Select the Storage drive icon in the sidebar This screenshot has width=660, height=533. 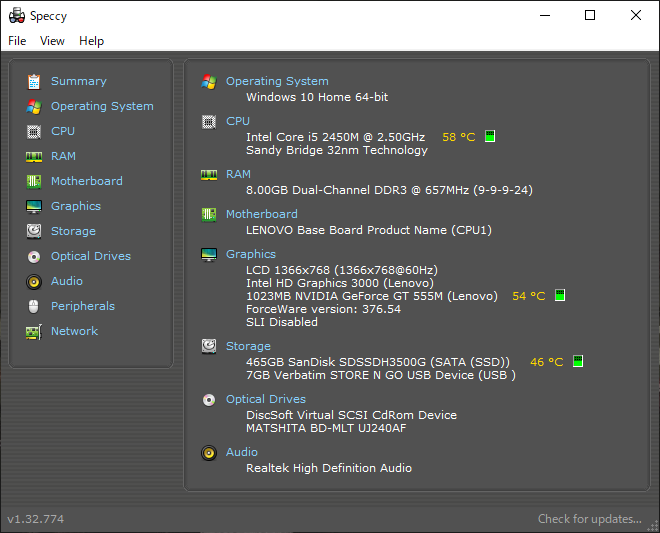(34, 231)
